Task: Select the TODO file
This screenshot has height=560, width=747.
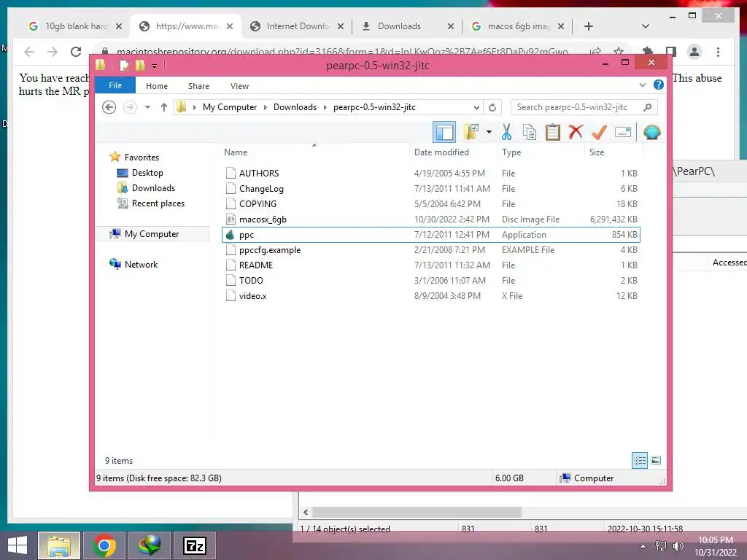Action: coord(430,280)
